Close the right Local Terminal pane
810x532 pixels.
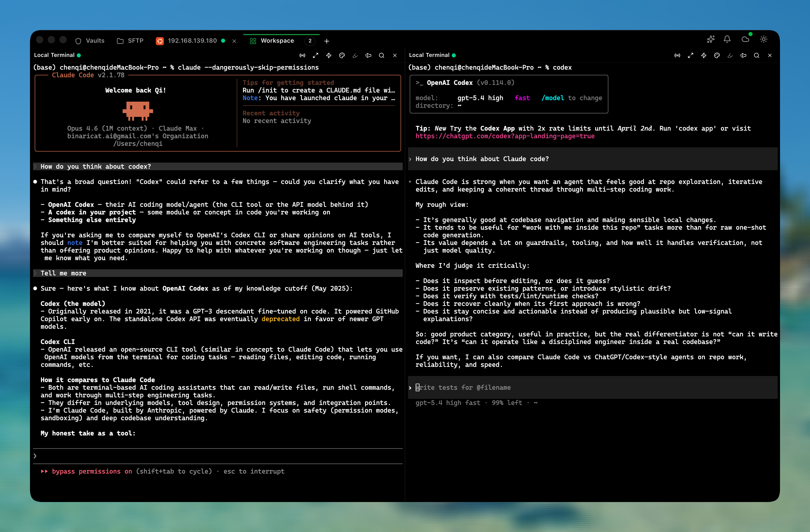770,55
